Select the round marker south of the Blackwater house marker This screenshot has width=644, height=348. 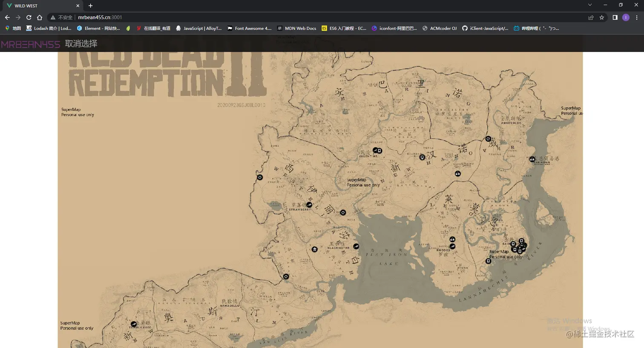pos(286,276)
